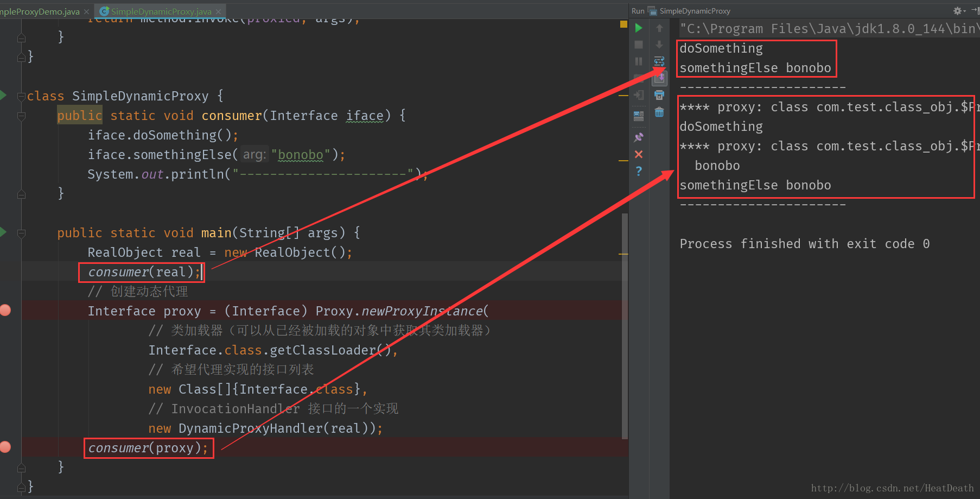Screen dimensions: 980x499
Task: Run class SimpleDynamicProxy from gutter arrow
Action: click(x=3, y=96)
